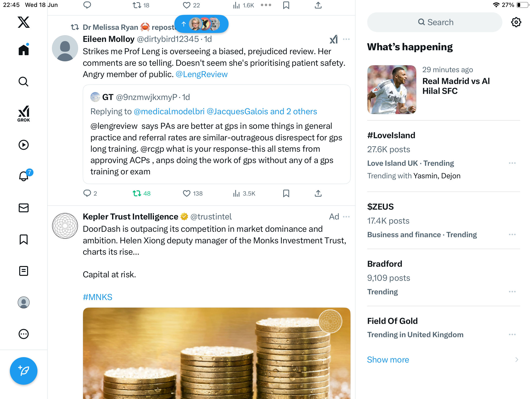Open Grok from the sidebar
The height and width of the screenshot is (399, 532).
click(24, 114)
